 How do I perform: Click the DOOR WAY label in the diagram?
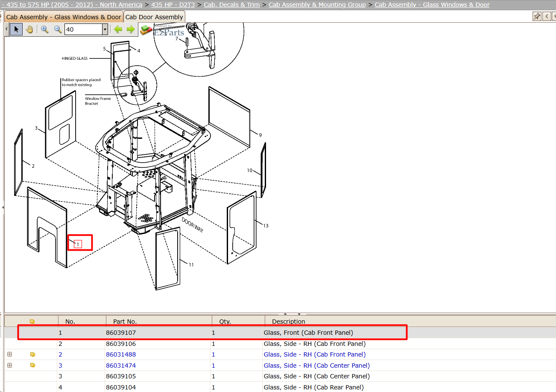click(x=193, y=225)
